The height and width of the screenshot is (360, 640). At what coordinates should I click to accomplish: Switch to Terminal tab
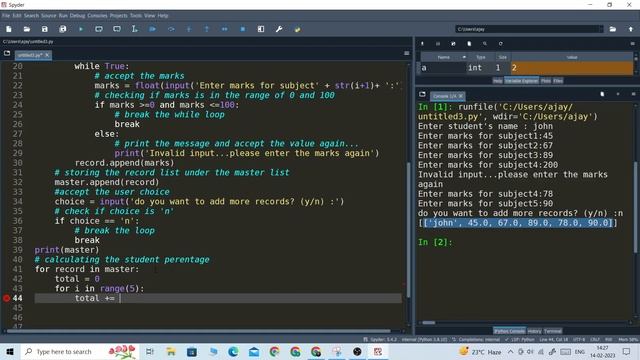(x=553, y=331)
